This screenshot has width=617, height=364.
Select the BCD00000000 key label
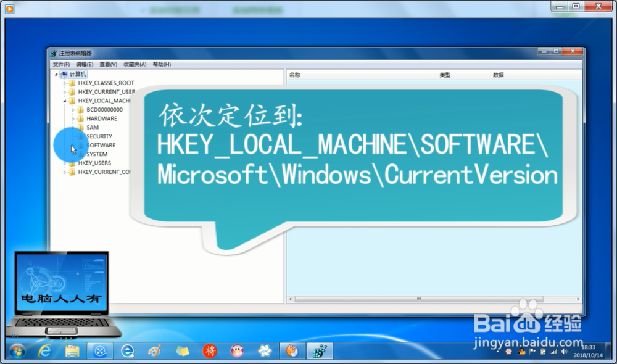click(x=105, y=110)
